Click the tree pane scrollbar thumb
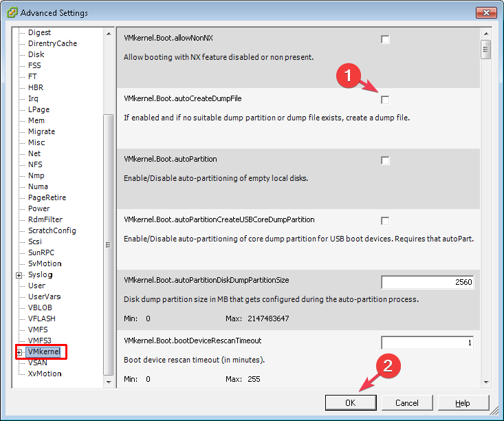 [109, 244]
